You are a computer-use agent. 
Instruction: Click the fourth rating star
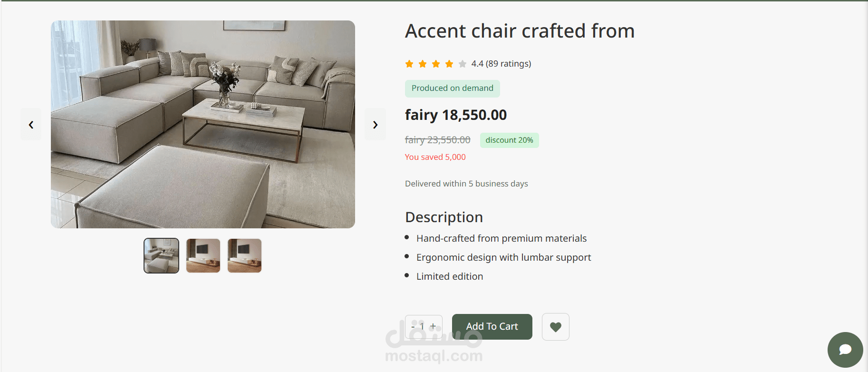[x=449, y=64]
